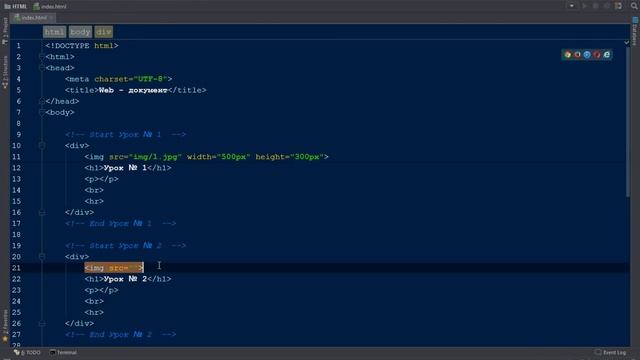Image resolution: width=640 pixels, height=360 pixels.
Task: Click the DOCTYPE declaration on line 1
Action: 82,46
